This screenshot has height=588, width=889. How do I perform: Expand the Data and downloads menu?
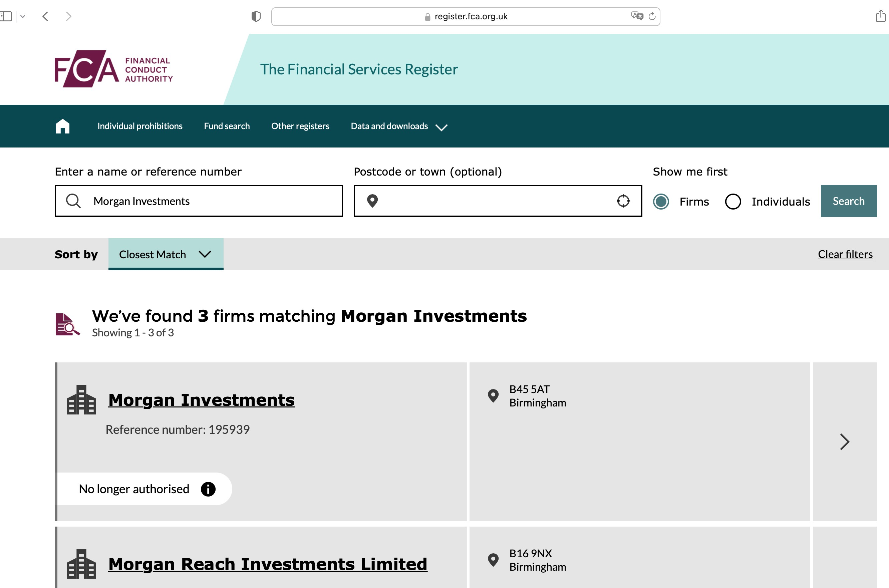[399, 126]
